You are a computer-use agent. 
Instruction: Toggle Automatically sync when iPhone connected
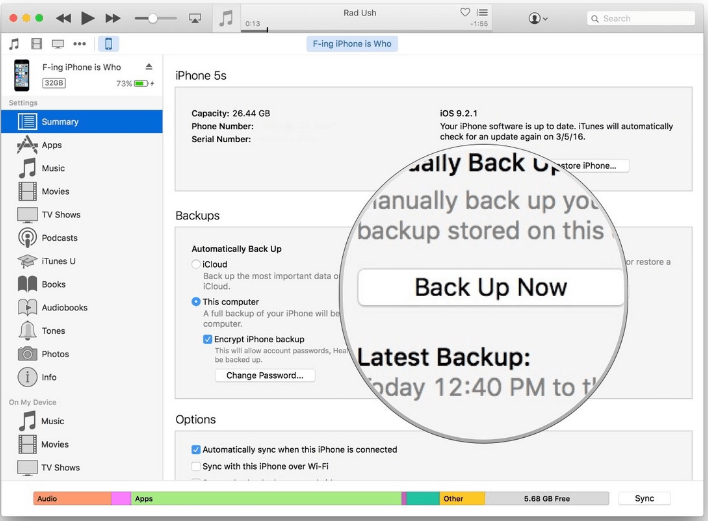[196, 450]
